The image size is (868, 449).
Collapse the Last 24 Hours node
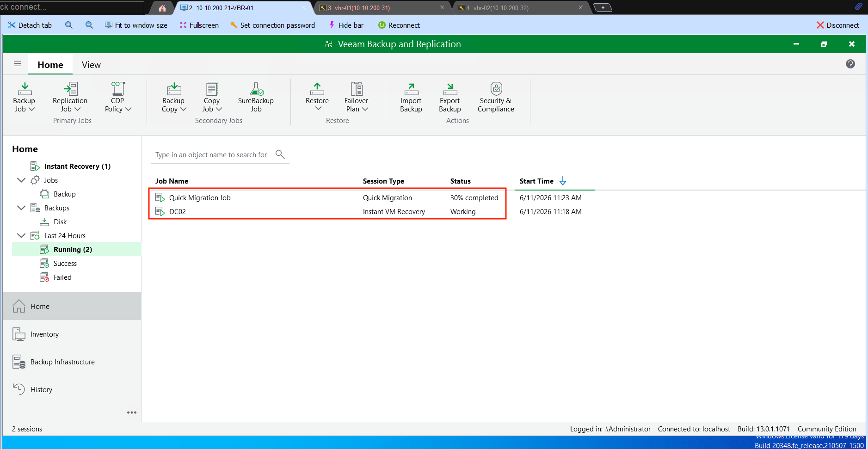pyautogui.click(x=21, y=235)
